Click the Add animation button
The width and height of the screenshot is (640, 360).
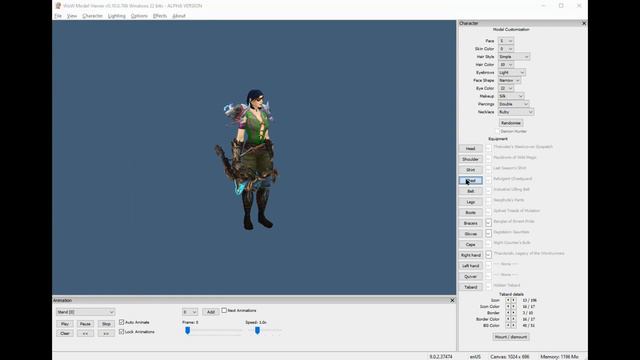coord(211,312)
